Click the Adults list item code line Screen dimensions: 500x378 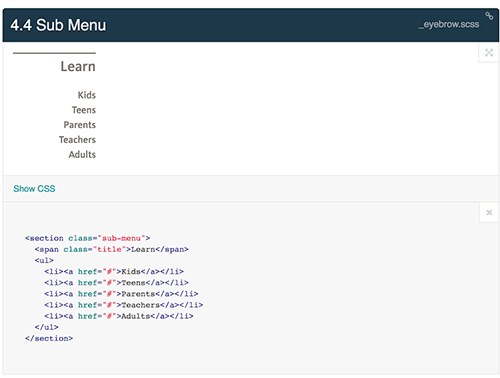119,316
